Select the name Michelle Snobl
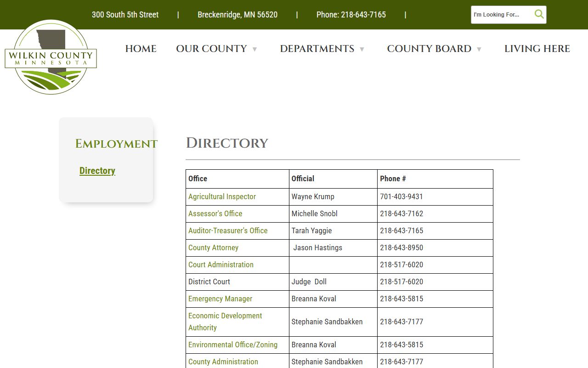 coord(314,213)
